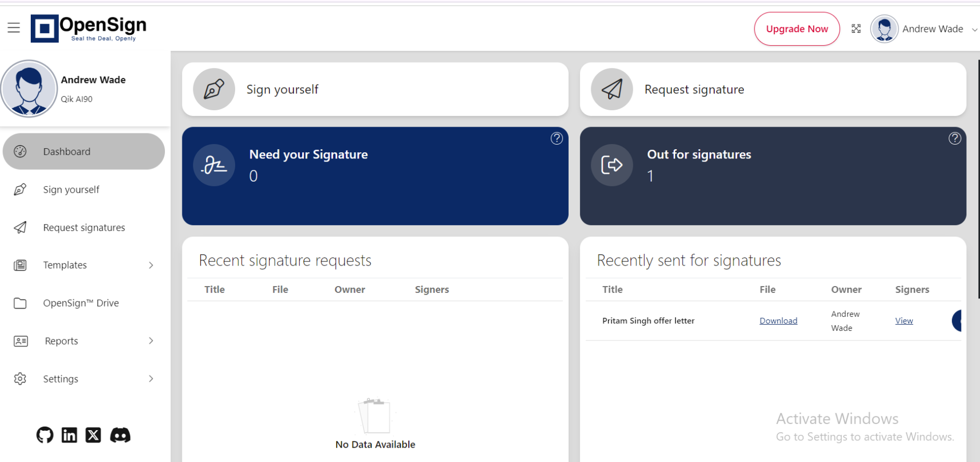Visit OpenSign's GitHub page
The image size is (980, 462).
45,435
